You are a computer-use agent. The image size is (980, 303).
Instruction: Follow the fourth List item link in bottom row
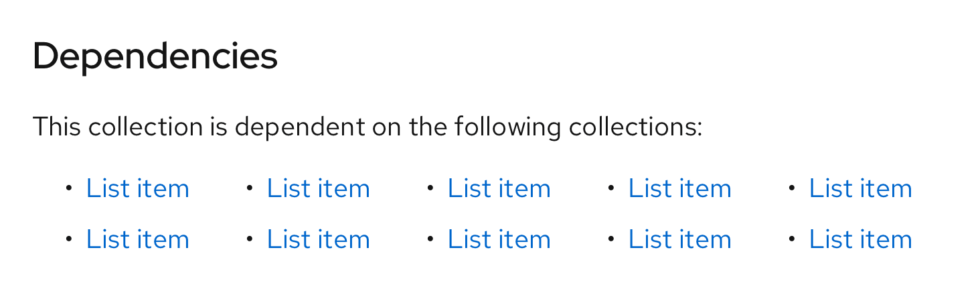point(679,239)
